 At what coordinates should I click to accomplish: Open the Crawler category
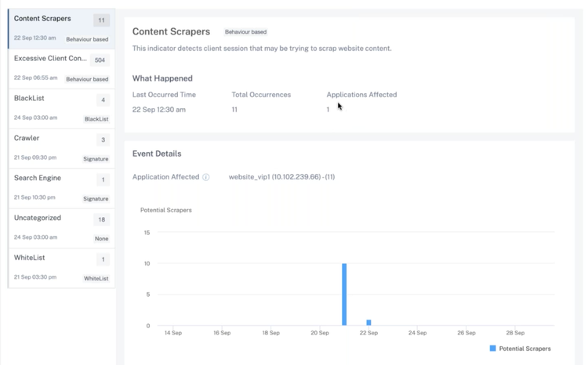[x=62, y=149]
